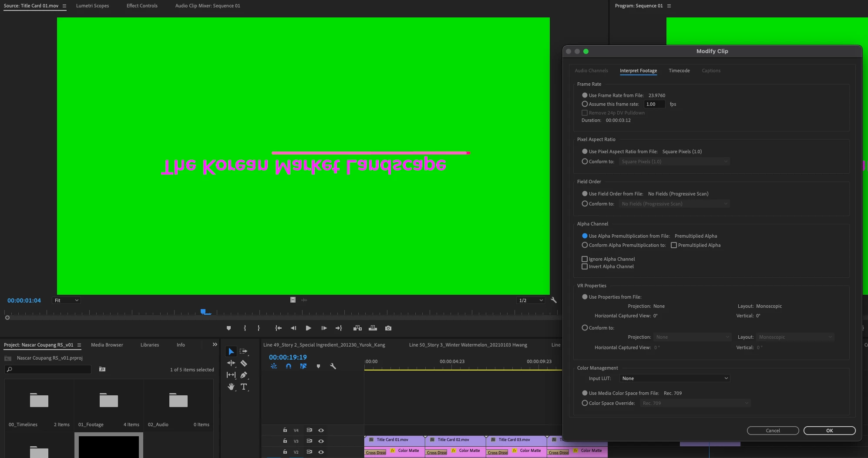Check Premultiplied Alpha checkbox
The image size is (868, 458).
click(674, 245)
